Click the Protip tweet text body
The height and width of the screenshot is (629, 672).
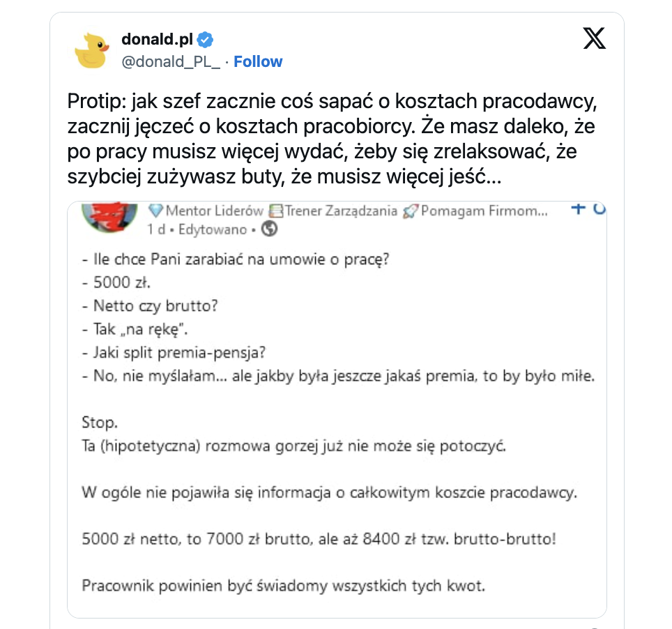[x=328, y=137]
